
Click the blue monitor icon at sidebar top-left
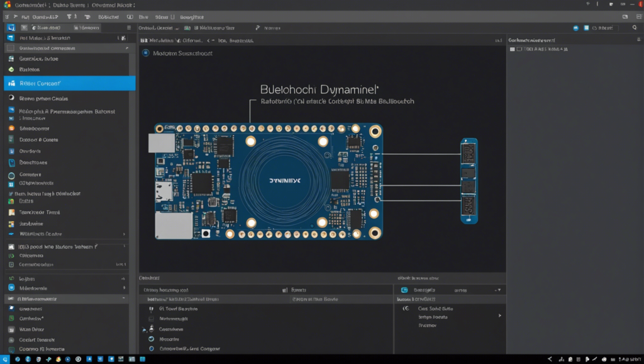pos(11,28)
